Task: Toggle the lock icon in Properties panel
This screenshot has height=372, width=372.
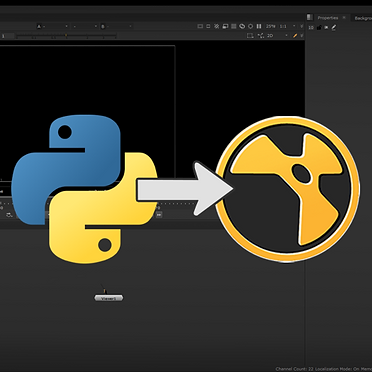Action: click(x=319, y=28)
